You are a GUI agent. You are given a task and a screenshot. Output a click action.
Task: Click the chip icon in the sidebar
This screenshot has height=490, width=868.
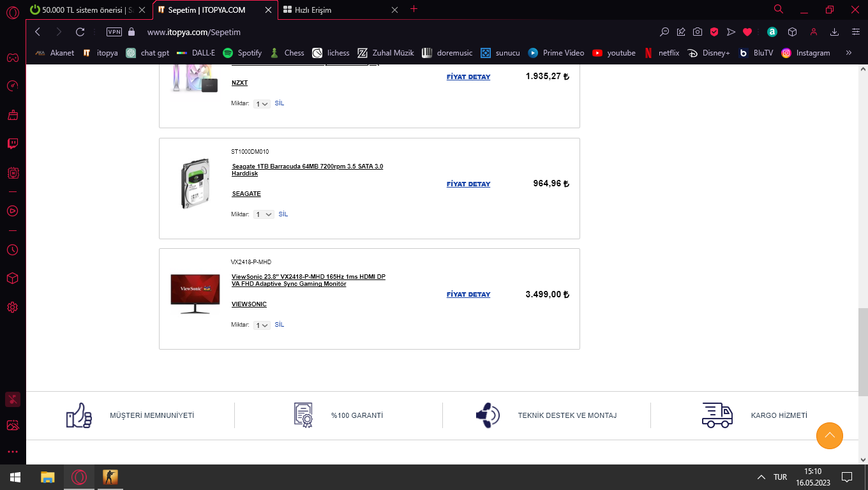pos(12,173)
